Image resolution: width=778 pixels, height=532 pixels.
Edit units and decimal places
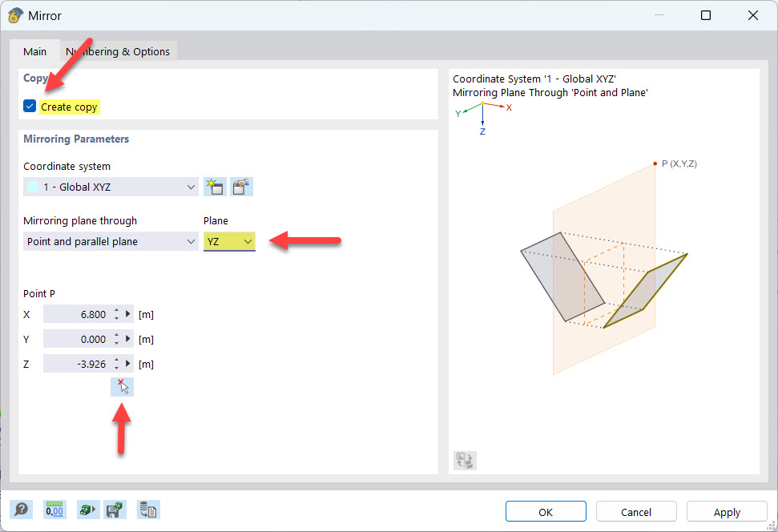pos(54,510)
